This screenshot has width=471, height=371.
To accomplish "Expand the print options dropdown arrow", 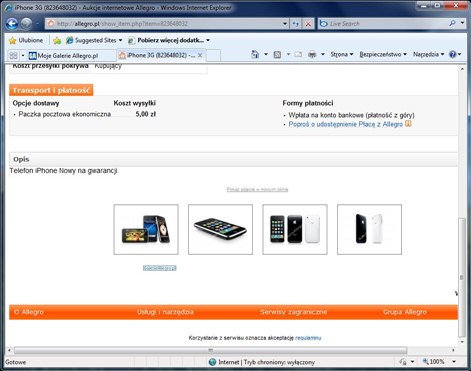I will coord(323,54).
